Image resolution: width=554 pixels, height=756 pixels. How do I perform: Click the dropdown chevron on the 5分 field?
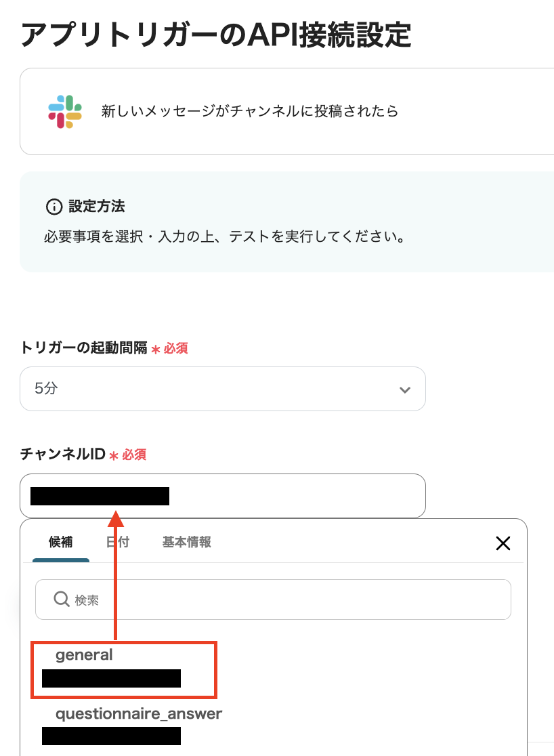(x=404, y=390)
